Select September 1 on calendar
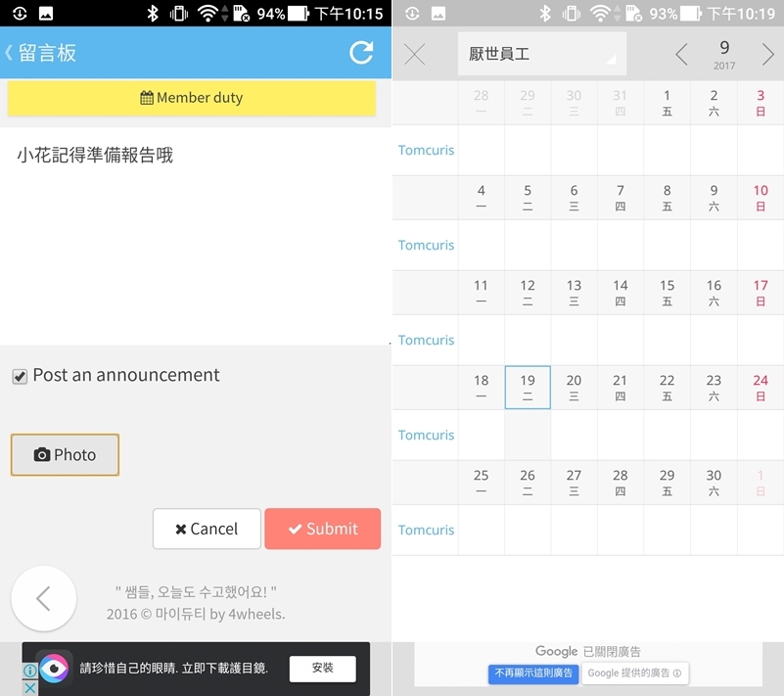This screenshot has height=696, width=784. coord(667,103)
